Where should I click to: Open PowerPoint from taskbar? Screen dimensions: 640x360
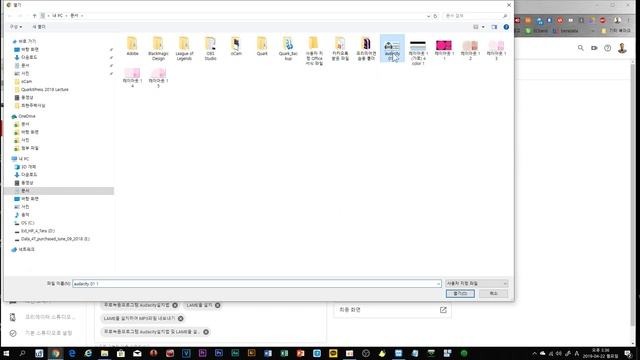click(300, 353)
